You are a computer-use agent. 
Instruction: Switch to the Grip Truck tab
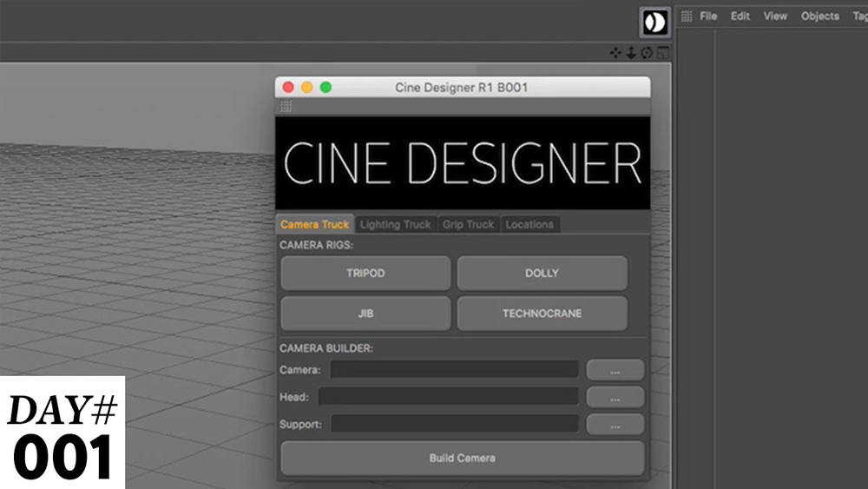coord(469,224)
